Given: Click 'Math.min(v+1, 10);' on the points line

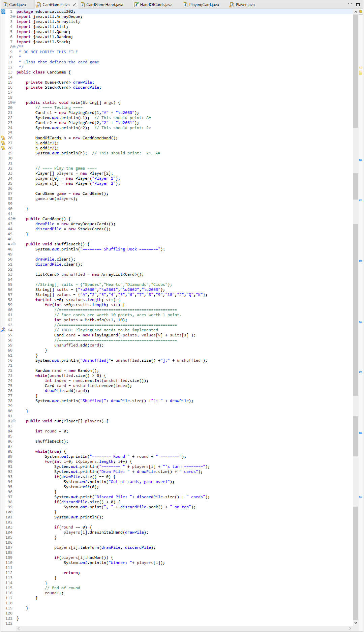Looking at the screenshot, I should pos(106,320).
